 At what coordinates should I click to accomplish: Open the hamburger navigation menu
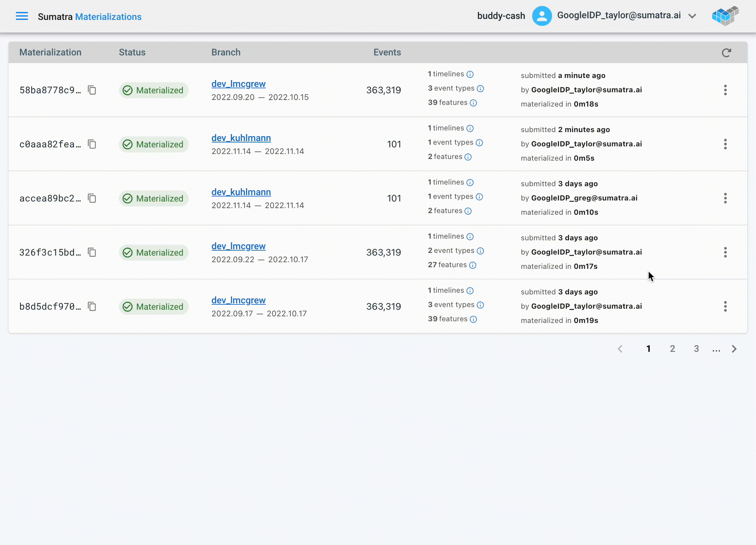pos(22,16)
